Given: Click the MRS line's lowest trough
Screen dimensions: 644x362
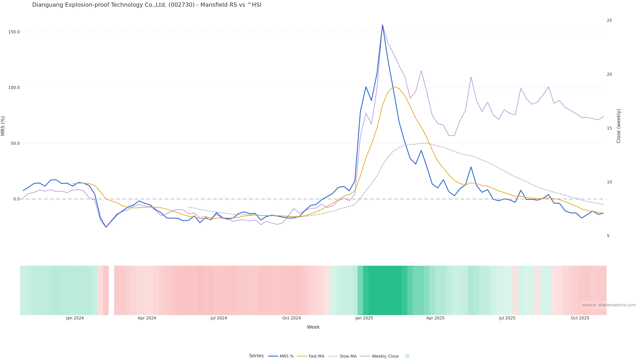Looking at the screenshot, I should click(106, 227).
